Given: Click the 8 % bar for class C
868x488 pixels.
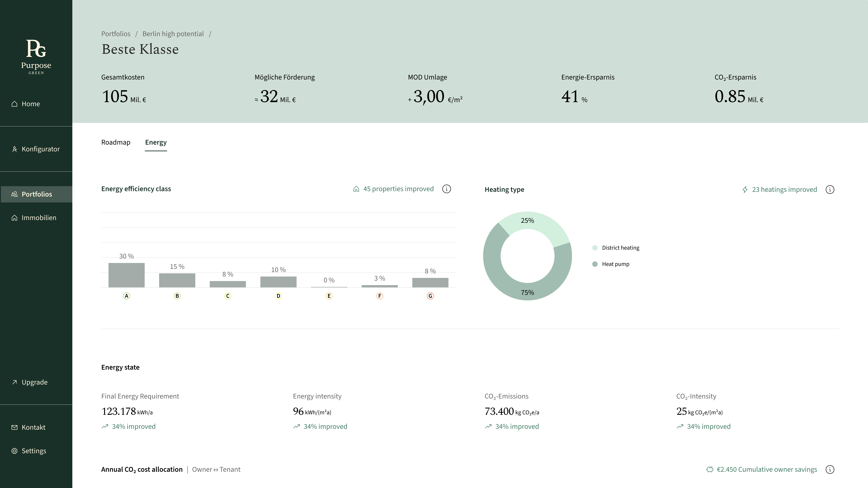Looking at the screenshot, I should pyautogui.click(x=228, y=284).
